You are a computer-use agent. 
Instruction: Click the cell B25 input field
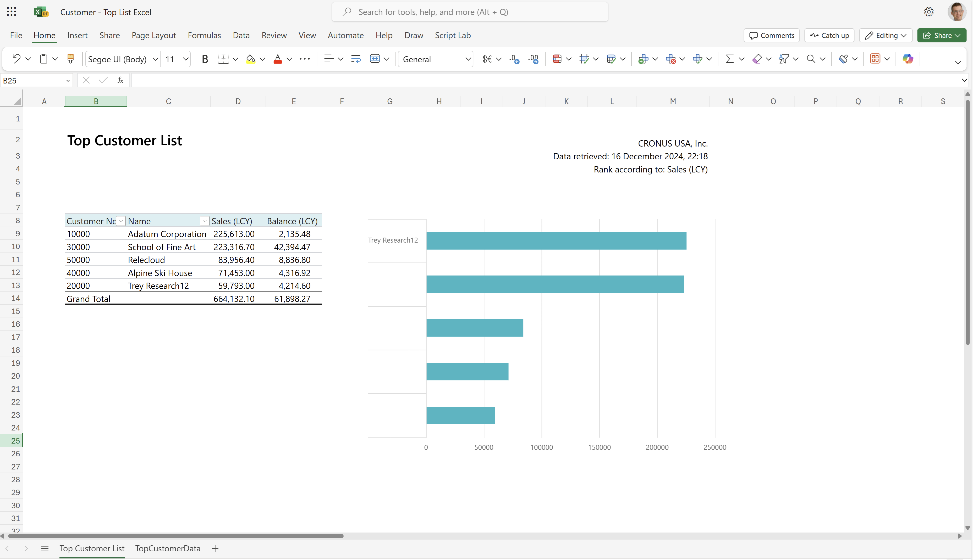[96, 440]
